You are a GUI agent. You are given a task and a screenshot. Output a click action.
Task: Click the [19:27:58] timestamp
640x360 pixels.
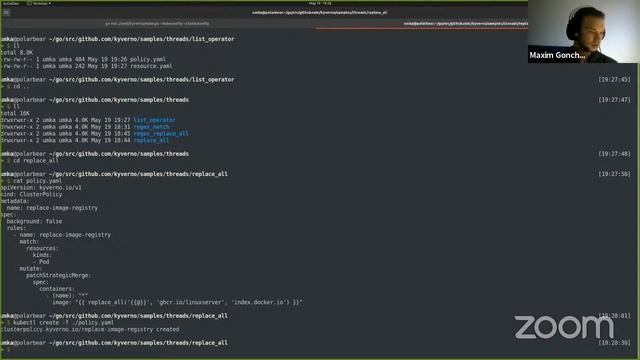click(614, 174)
